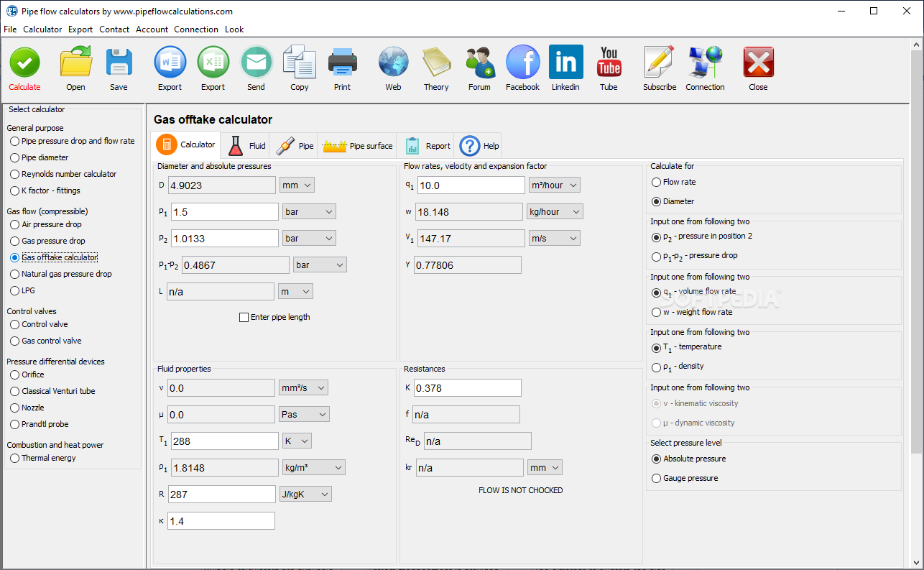Select the Air pressure drop calculator

pos(46,224)
